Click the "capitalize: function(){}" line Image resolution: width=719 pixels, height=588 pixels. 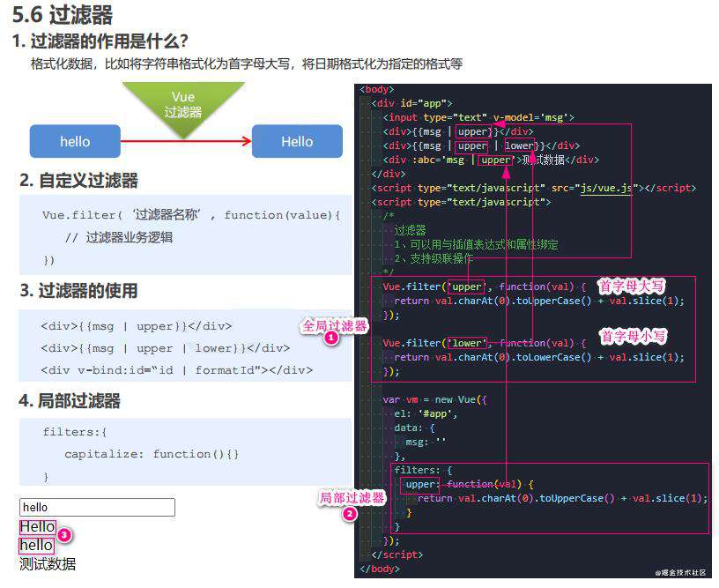[x=152, y=454]
